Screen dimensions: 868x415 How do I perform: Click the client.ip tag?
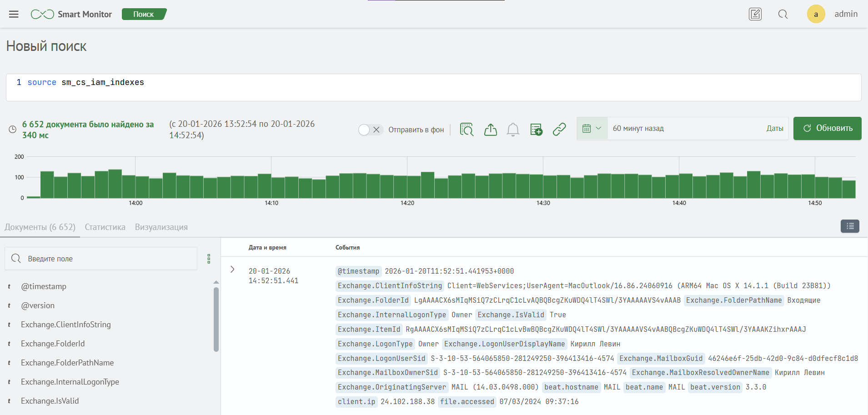coord(356,402)
